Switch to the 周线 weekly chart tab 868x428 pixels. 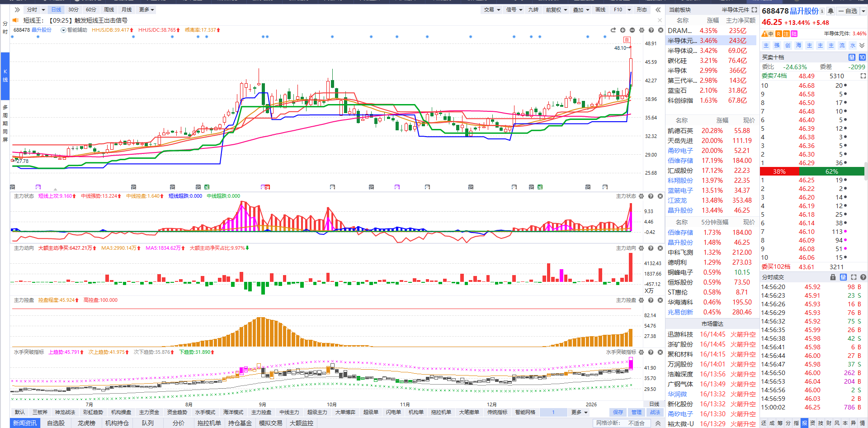tap(109, 10)
